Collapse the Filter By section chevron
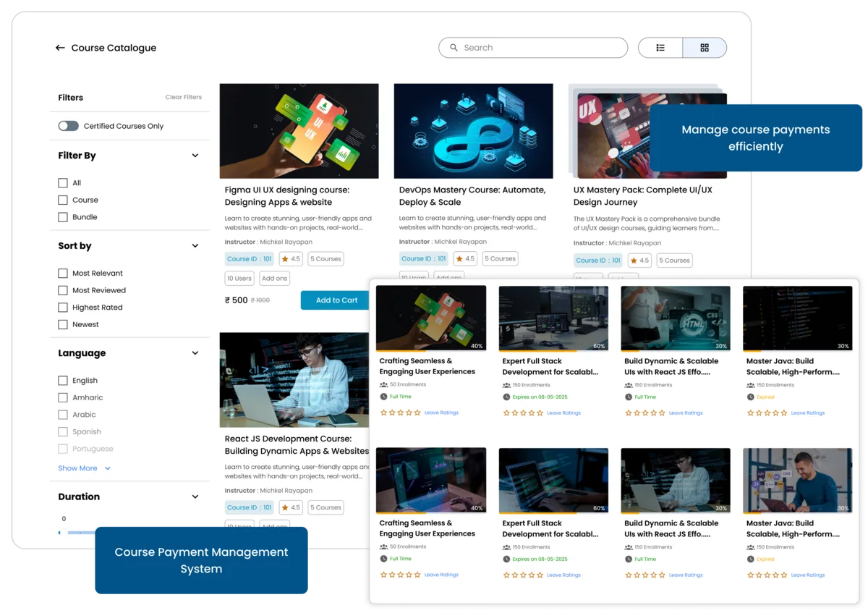Image resolution: width=868 pixels, height=613 pixels. pos(195,156)
